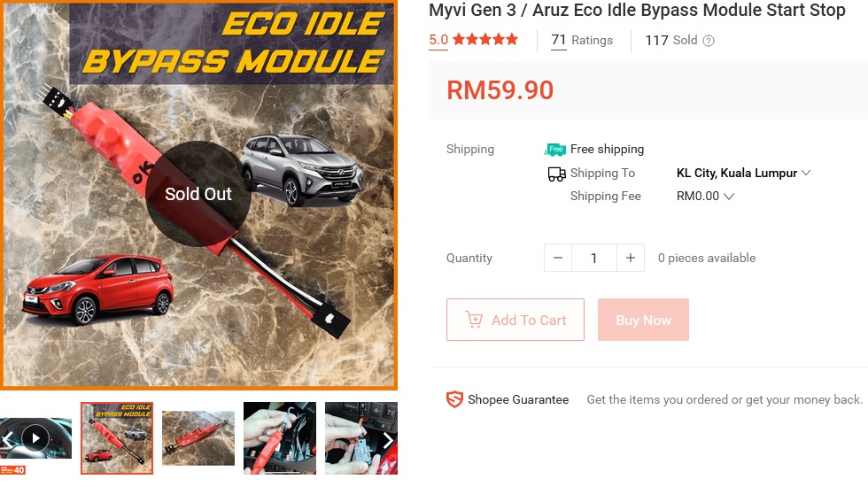This screenshot has width=868, height=487.
Task: Click the Shopee Guarantee shield icon
Action: point(454,399)
